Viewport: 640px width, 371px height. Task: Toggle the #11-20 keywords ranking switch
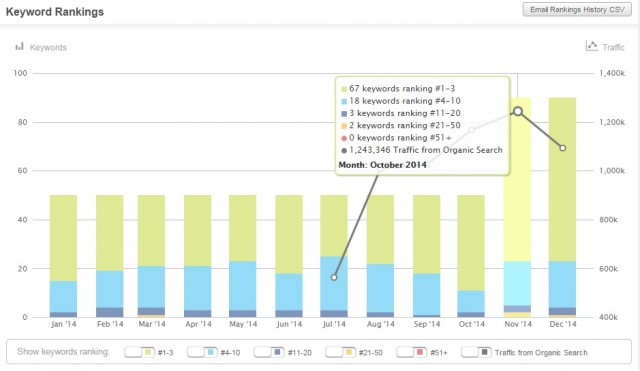click(x=269, y=352)
